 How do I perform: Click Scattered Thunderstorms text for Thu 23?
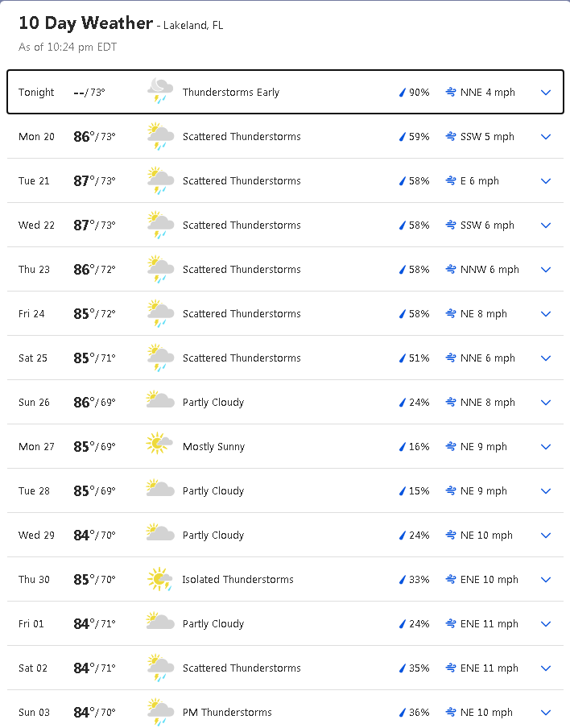pos(242,270)
